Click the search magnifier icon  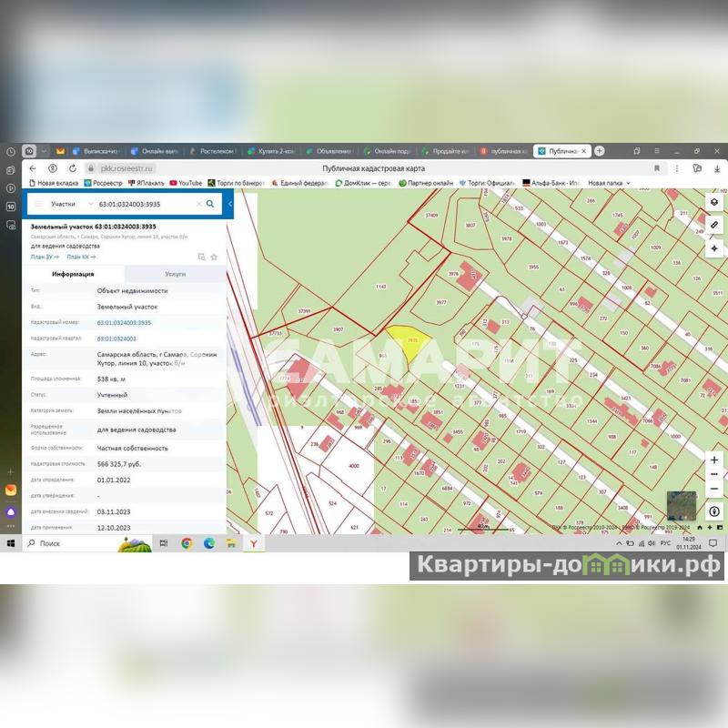[210, 205]
